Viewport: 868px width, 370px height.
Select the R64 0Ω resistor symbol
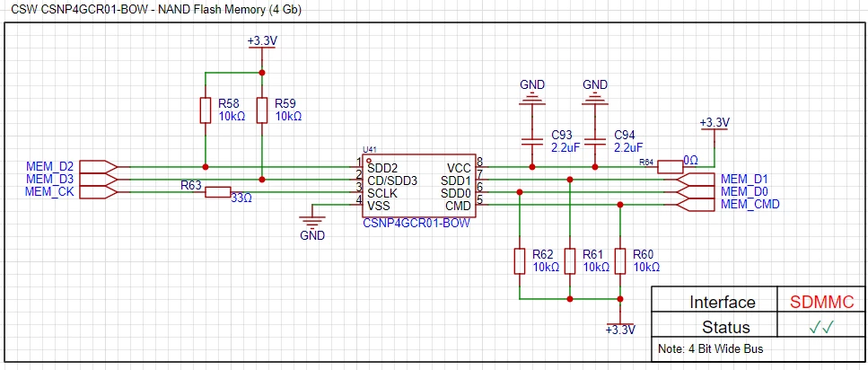click(670, 166)
